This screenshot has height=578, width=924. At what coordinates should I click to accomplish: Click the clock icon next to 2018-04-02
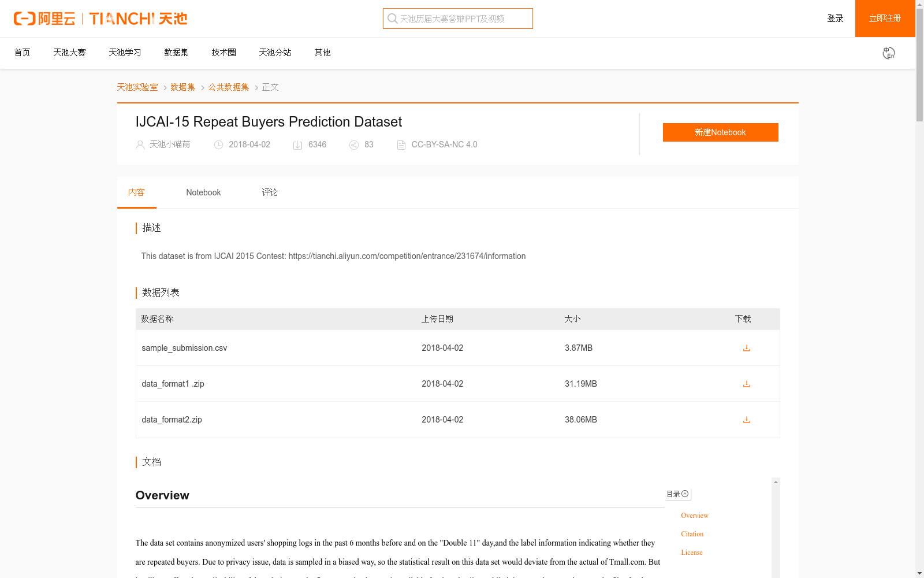tap(218, 145)
